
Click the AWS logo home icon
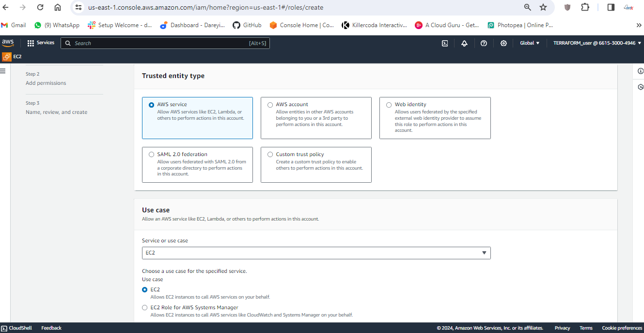click(8, 43)
